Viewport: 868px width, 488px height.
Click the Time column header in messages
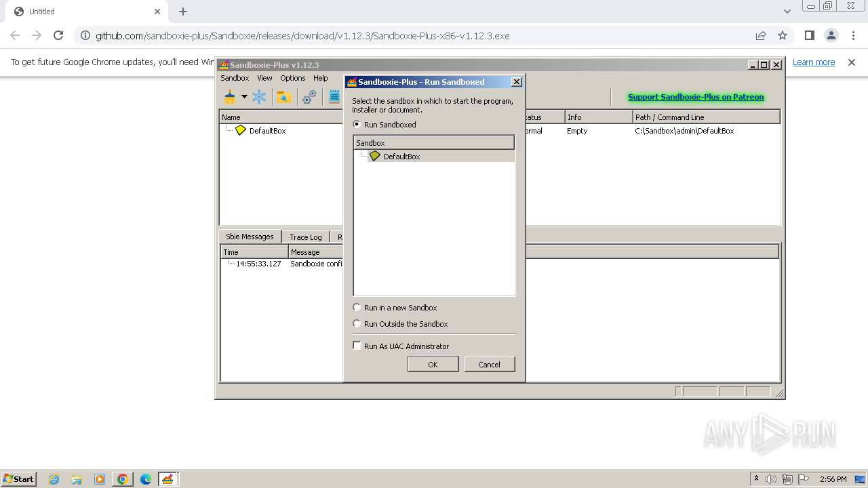(x=255, y=252)
